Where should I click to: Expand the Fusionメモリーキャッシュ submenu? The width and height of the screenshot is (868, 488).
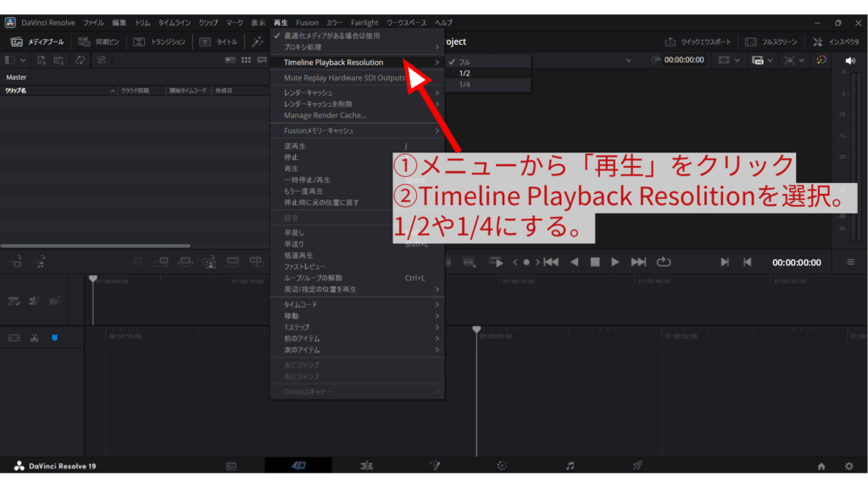click(358, 130)
